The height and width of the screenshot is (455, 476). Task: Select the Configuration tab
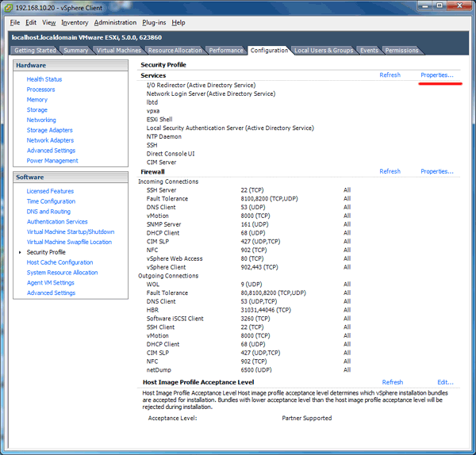tap(269, 51)
